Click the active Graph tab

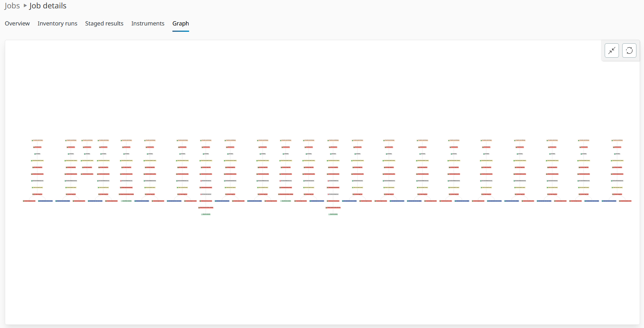click(180, 23)
